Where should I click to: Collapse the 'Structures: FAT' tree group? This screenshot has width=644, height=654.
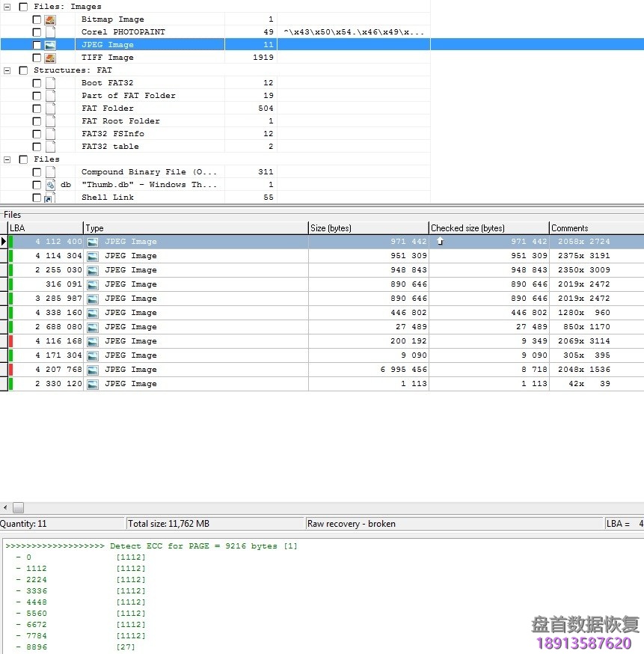click(7, 70)
